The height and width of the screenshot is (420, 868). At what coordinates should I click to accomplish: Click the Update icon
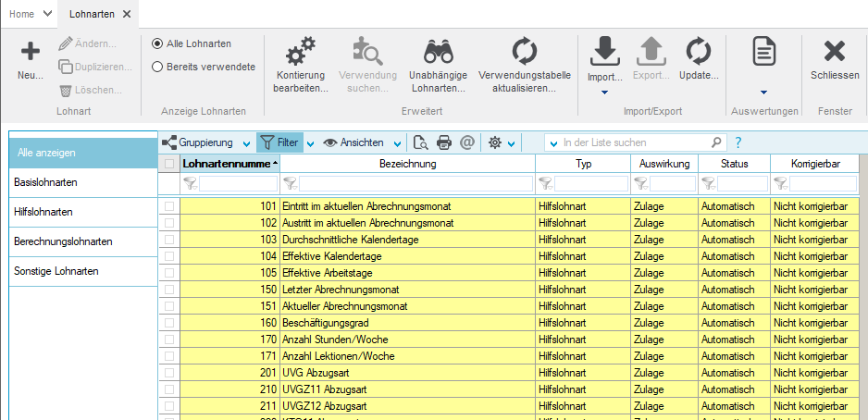698,51
